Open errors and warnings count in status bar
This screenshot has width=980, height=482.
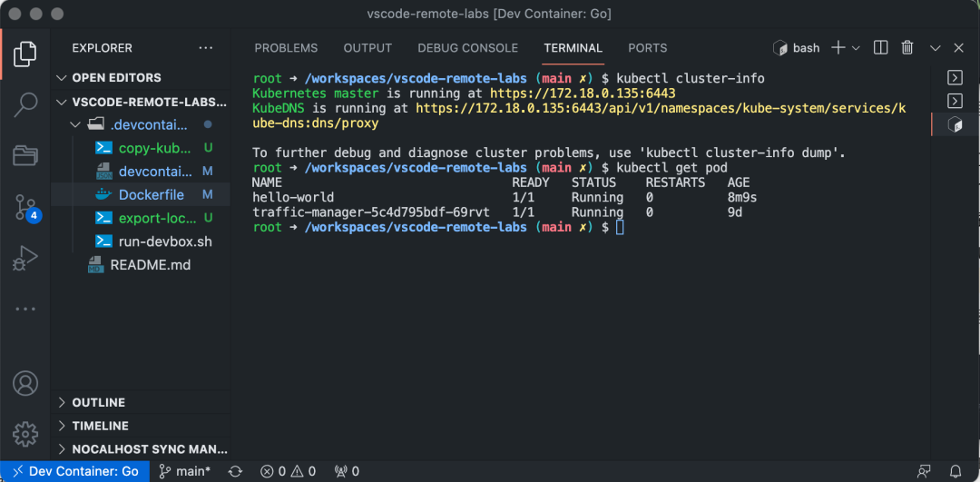(288, 471)
